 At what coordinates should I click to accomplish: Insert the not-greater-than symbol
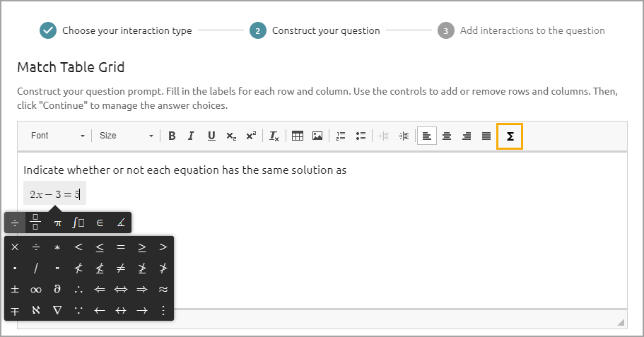163,268
